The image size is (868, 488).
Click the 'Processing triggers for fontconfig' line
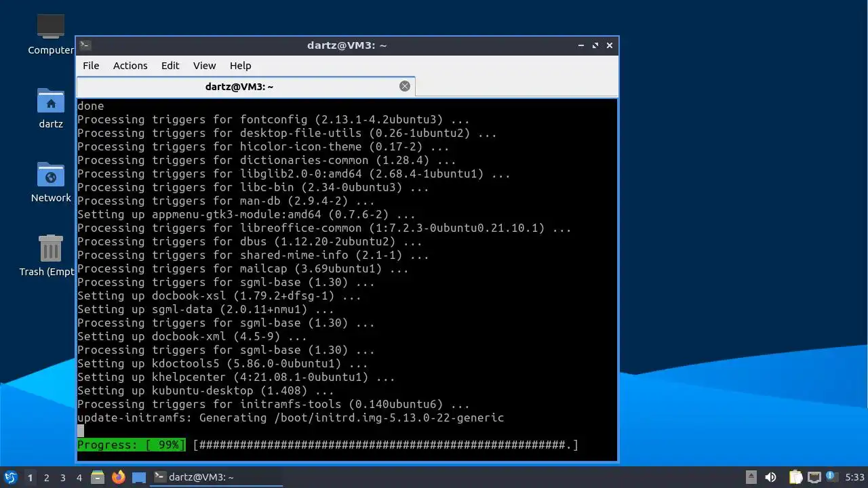[273, 119]
